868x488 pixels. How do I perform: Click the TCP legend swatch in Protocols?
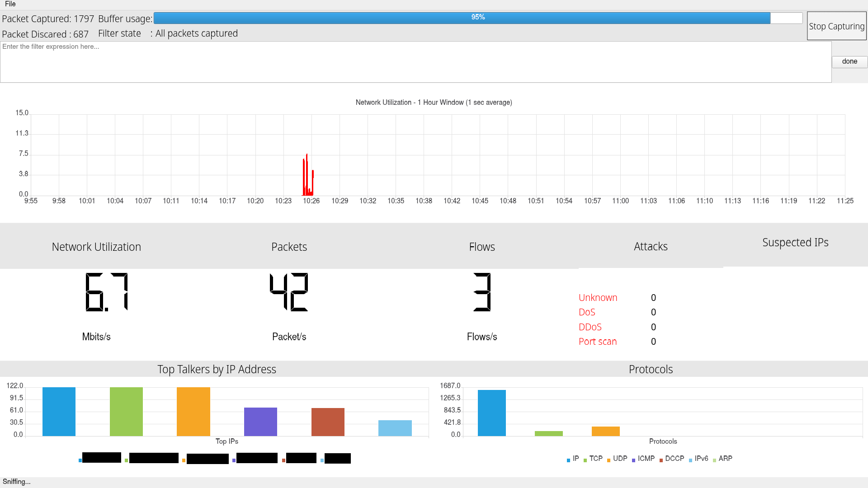[x=585, y=460]
